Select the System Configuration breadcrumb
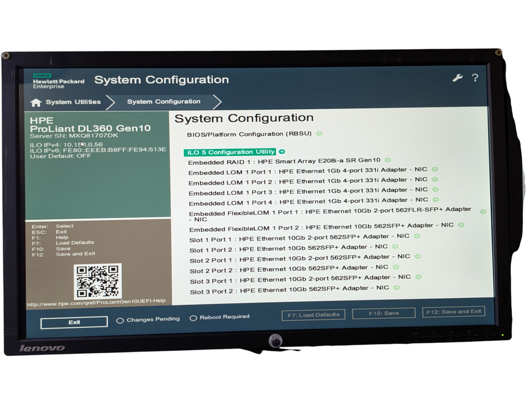The width and height of the screenshot is (532, 400). tap(164, 102)
